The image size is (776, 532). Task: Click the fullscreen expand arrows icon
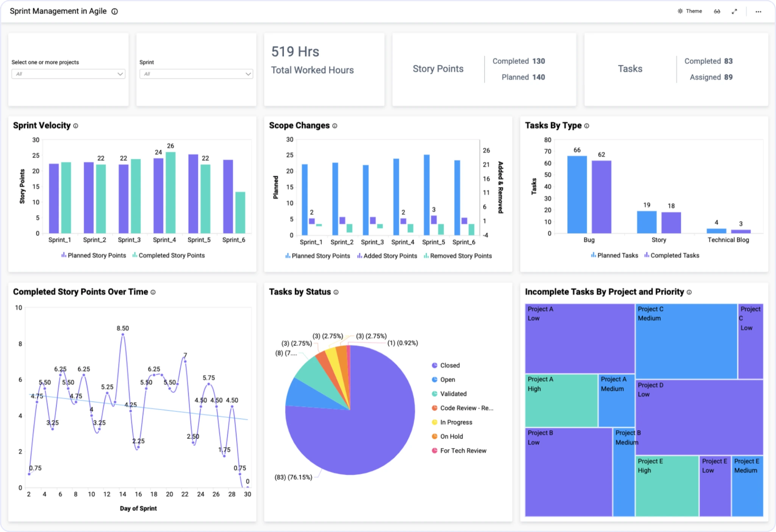(734, 11)
